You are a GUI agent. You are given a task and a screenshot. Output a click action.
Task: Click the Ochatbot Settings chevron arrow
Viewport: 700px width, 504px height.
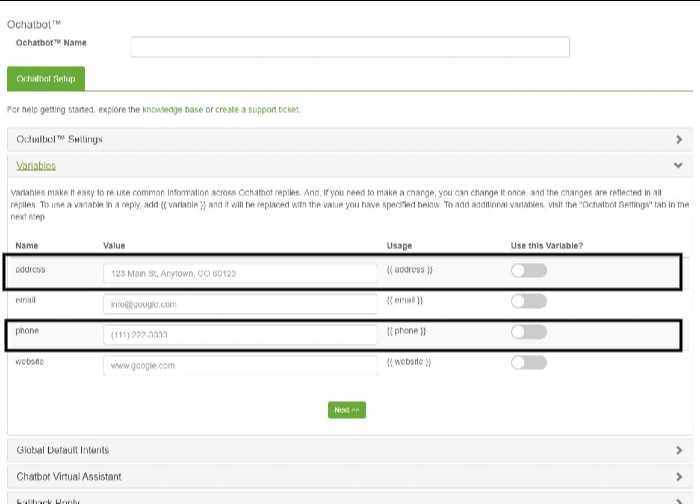point(679,139)
